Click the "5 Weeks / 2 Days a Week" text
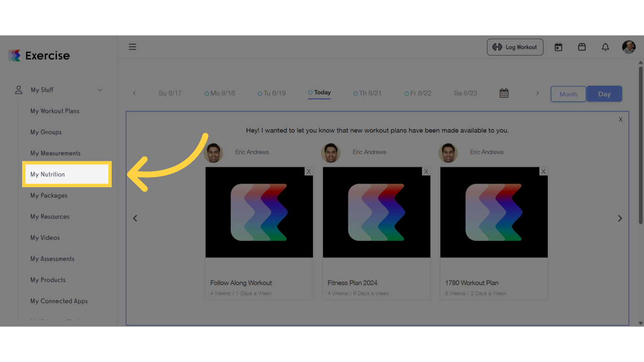This screenshot has height=362, width=644. click(x=476, y=293)
